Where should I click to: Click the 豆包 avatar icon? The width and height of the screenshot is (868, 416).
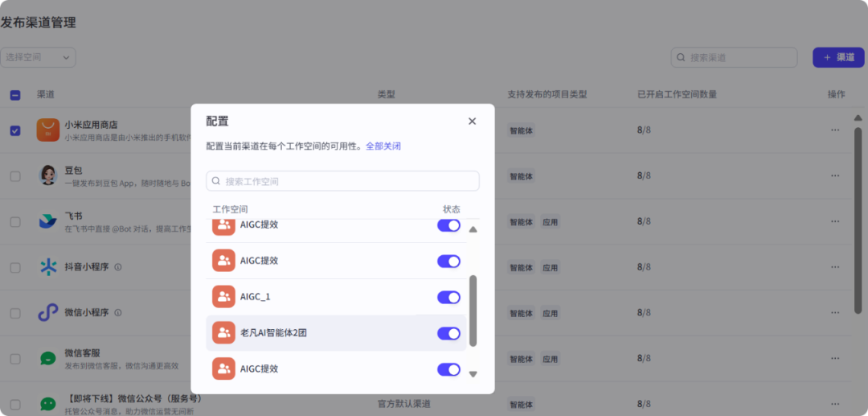click(48, 175)
